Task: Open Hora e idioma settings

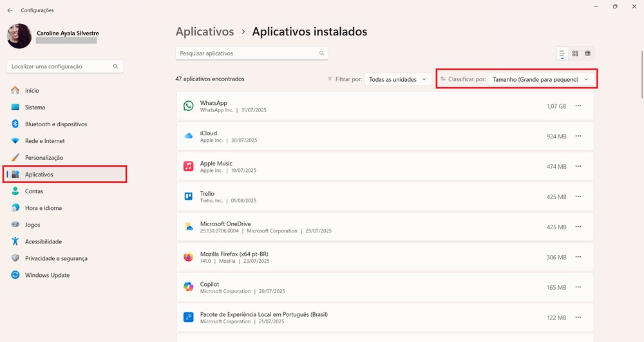Action: coord(64,208)
